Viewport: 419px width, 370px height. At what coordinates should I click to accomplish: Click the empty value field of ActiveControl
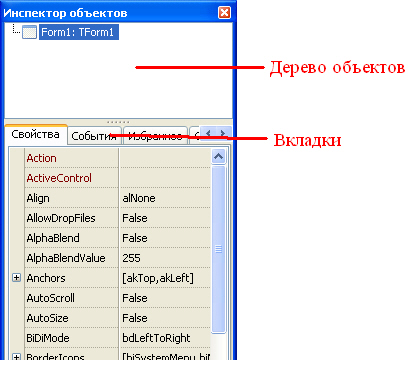click(x=165, y=178)
